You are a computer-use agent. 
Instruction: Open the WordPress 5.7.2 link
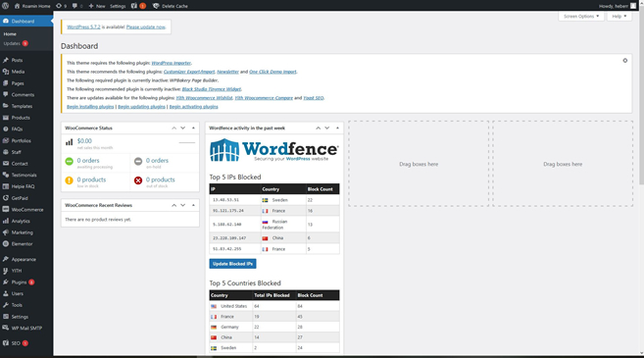pos(83,26)
